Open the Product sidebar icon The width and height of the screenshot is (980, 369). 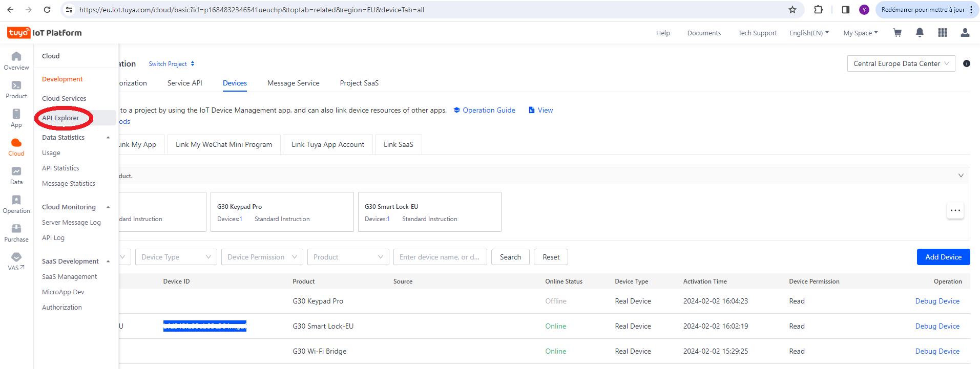[x=16, y=90]
